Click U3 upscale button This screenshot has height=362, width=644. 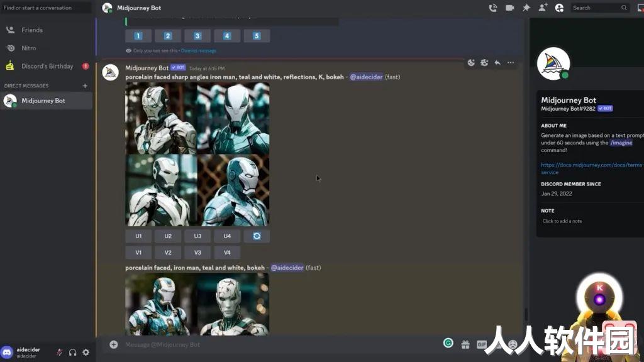tap(197, 236)
